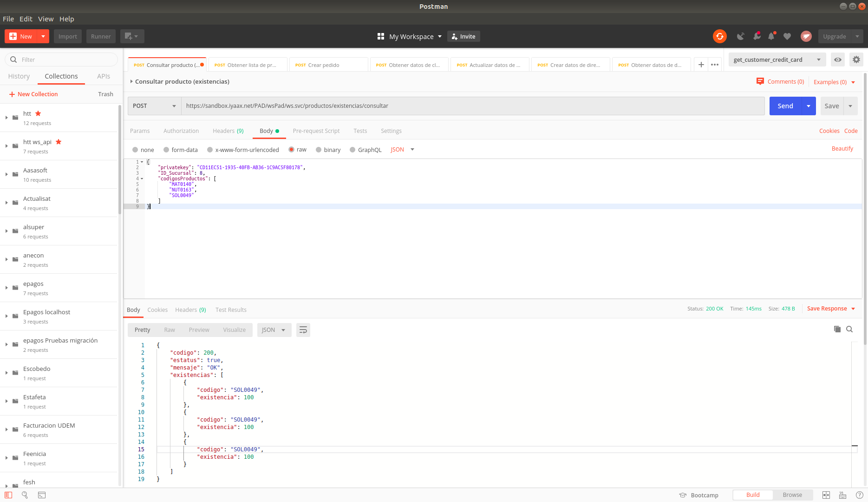Image resolution: width=868 pixels, height=502 pixels.
Task: Click the request URL input field
Action: click(x=473, y=106)
